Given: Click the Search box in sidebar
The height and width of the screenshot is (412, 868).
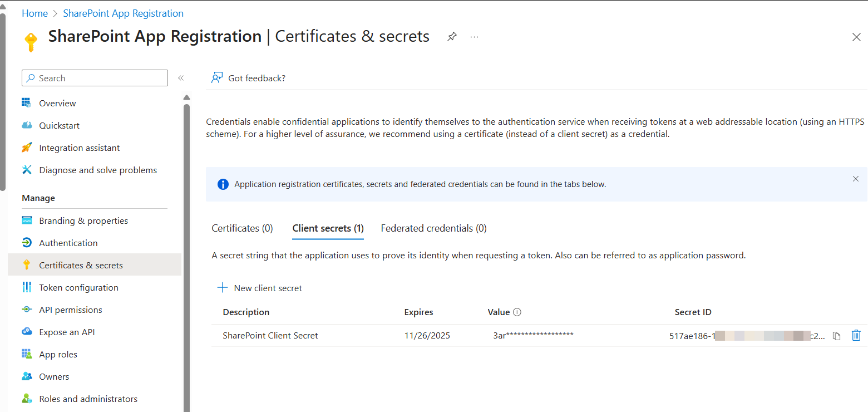Looking at the screenshot, I should click(x=95, y=78).
